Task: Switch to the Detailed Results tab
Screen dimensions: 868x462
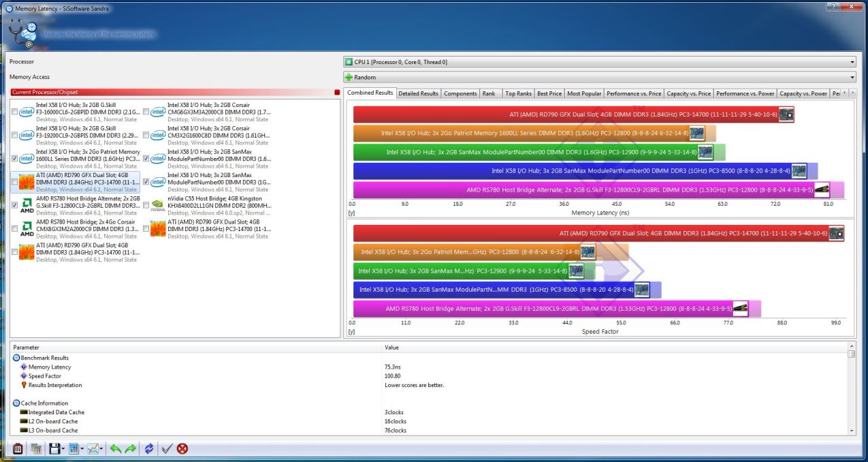Action: click(x=418, y=93)
